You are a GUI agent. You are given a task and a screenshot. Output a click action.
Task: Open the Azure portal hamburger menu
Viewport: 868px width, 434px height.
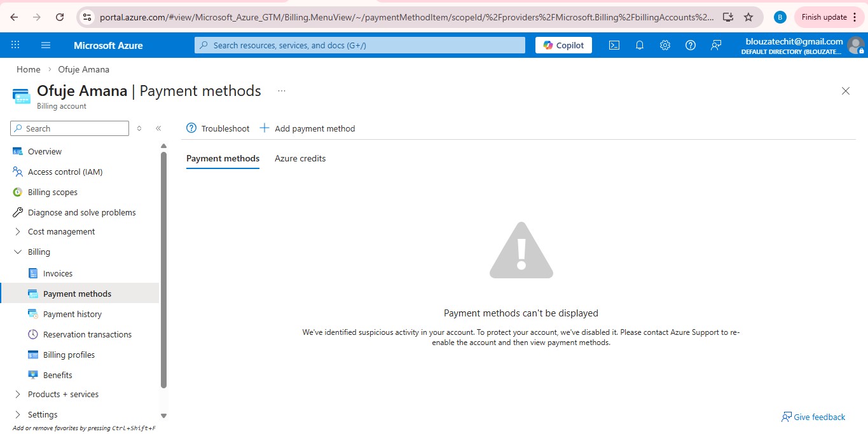(46, 45)
